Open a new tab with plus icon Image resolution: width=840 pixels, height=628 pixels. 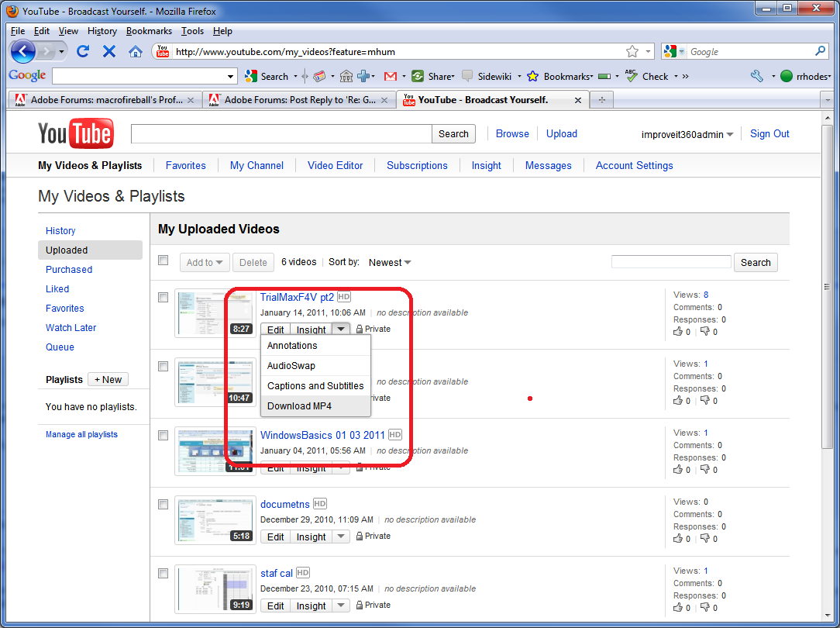[x=602, y=100]
